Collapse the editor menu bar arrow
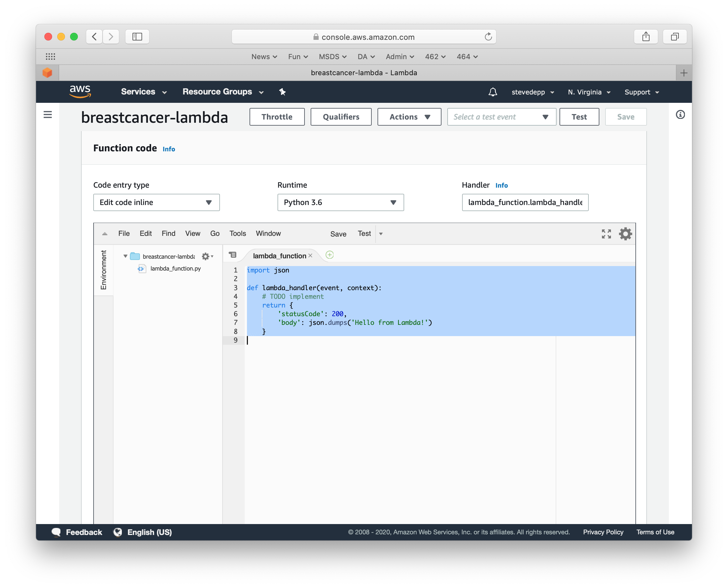This screenshot has width=728, height=588. pos(105,234)
